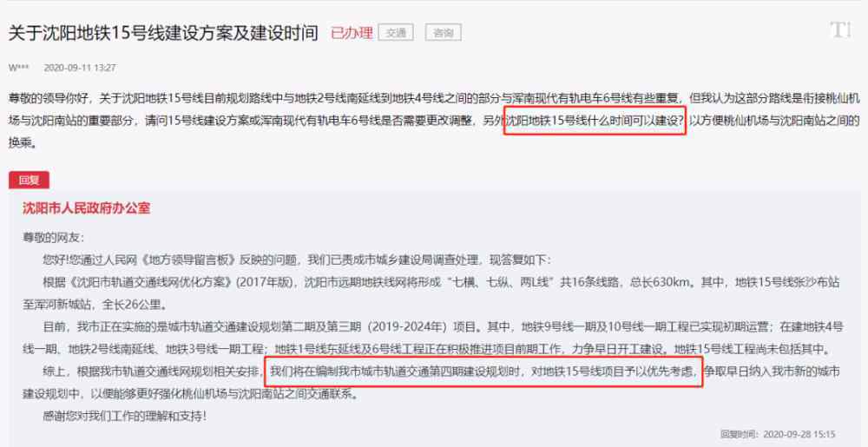
Task: Click the 交通 category tag
Action: tap(396, 33)
